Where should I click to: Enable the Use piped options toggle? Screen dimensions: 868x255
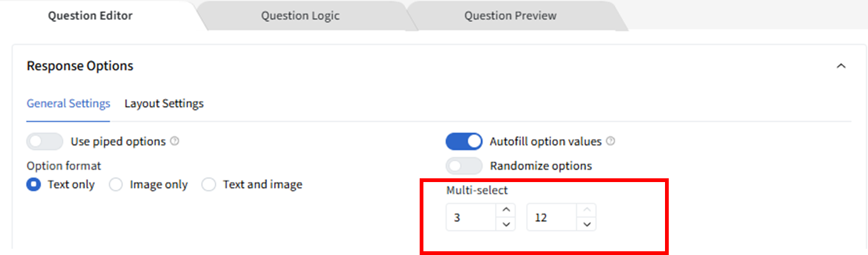[45, 142]
